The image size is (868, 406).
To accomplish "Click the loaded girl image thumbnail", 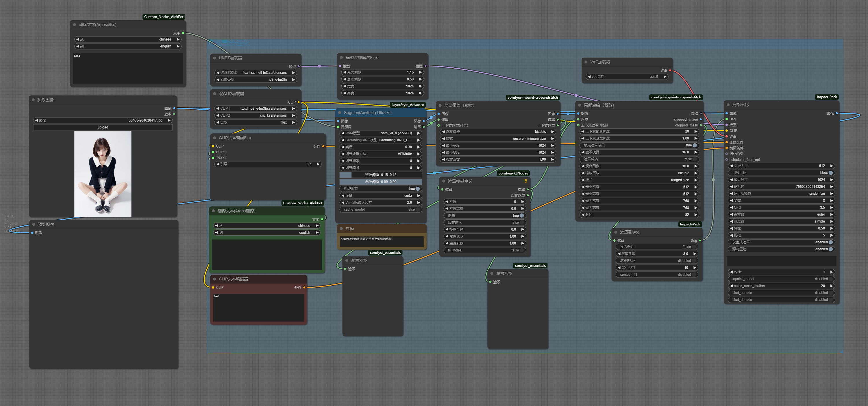I will pyautogui.click(x=103, y=174).
